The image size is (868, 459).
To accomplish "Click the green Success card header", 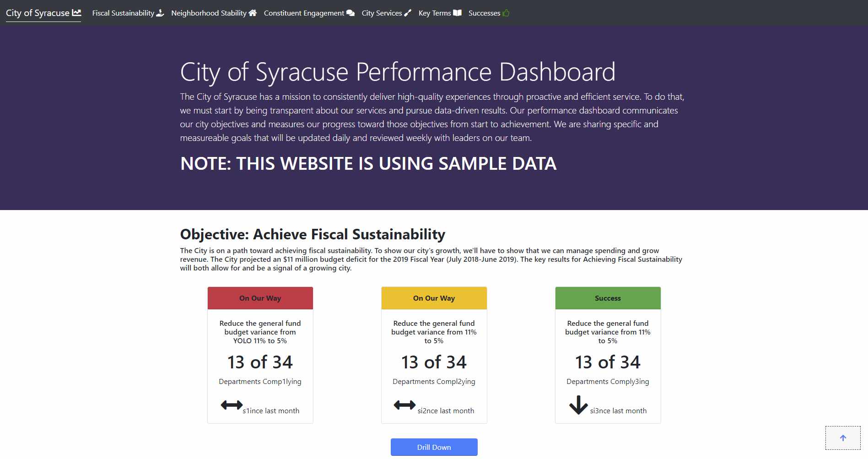I will (x=608, y=298).
